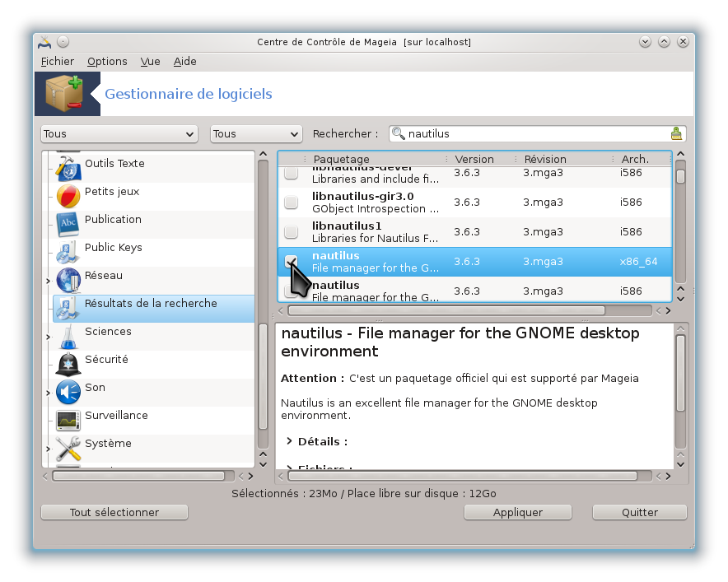Viewport: 728px width, 582px height.
Task: Select the Sécurité category
Action: [x=152, y=365]
